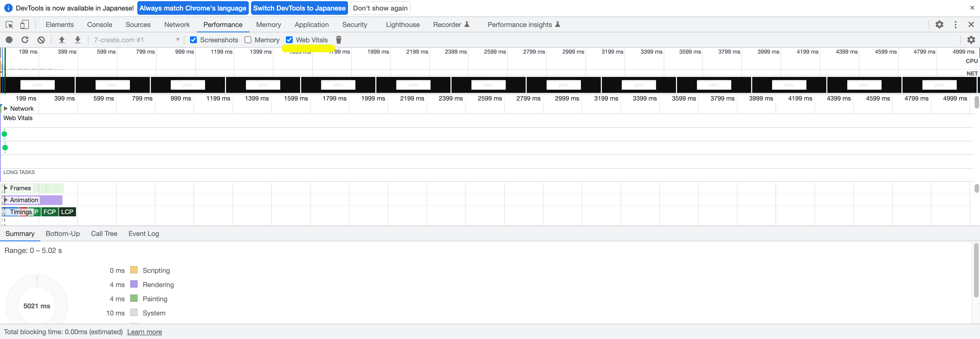
Task: Disable the Web Vitals checkbox
Action: [x=290, y=40]
